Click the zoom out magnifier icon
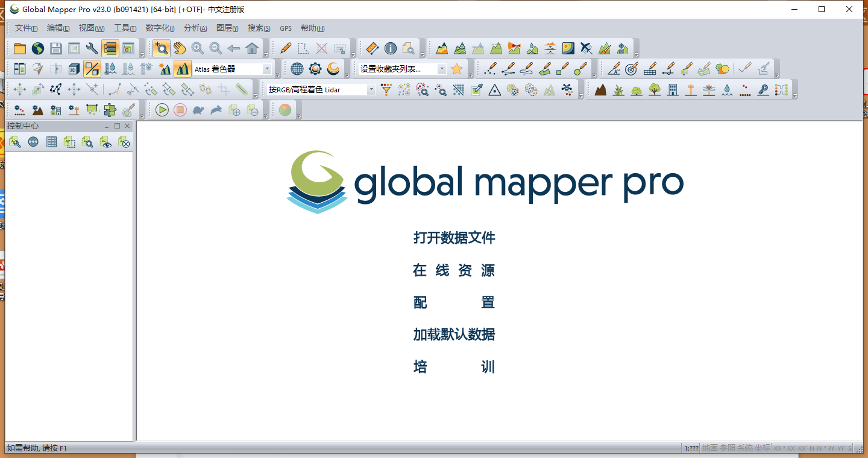 pos(216,49)
